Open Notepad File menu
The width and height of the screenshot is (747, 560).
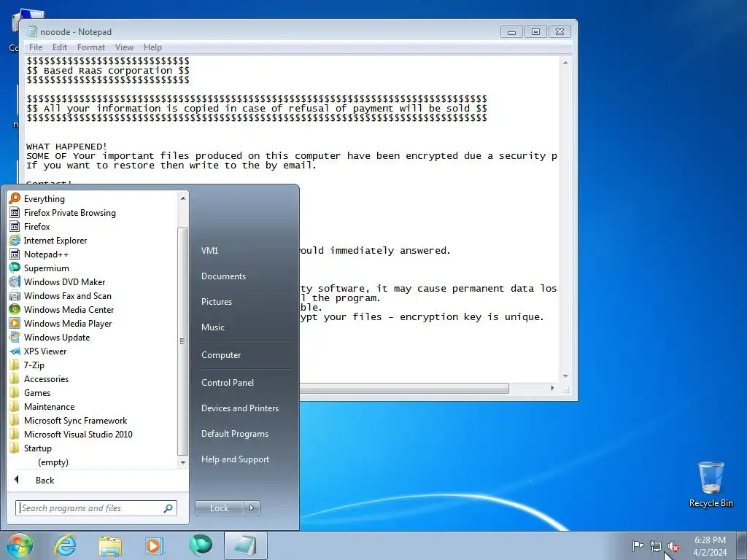(35, 47)
